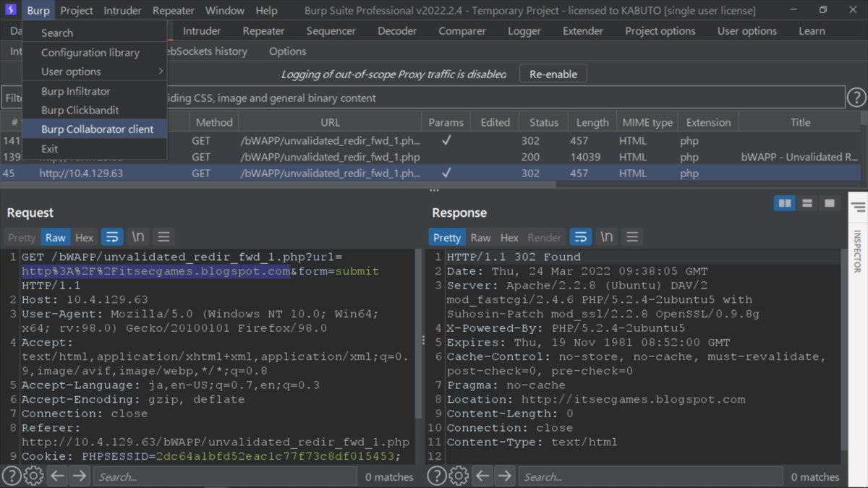Go to next match in Request search

[x=80, y=476]
